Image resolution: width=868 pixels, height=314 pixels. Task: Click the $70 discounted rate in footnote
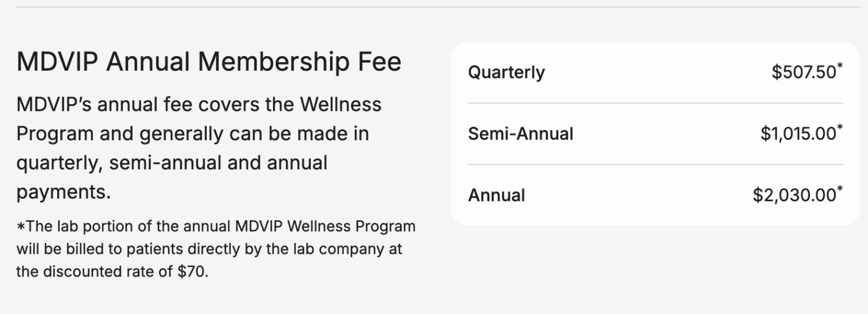pos(192,272)
